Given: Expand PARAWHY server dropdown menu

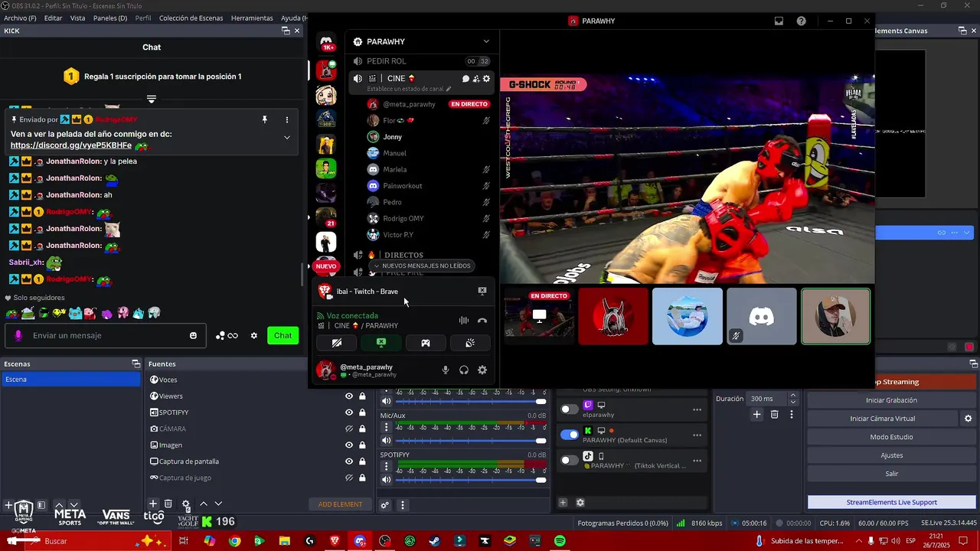Looking at the screenshot, I should [x=485, y=41].
